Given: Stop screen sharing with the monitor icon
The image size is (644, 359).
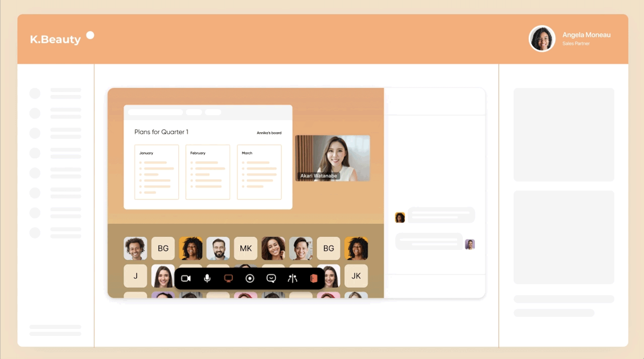Looking at the screenshot, I should (x=228, y=278).
